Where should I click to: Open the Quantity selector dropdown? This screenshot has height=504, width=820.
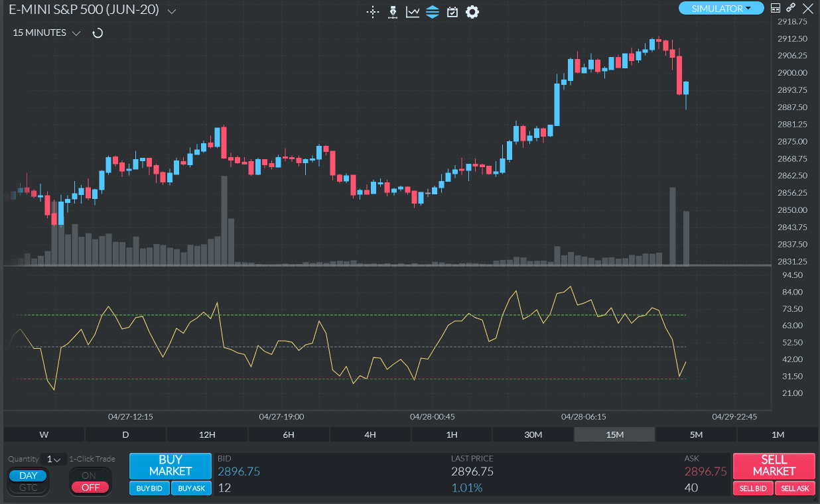54,458
